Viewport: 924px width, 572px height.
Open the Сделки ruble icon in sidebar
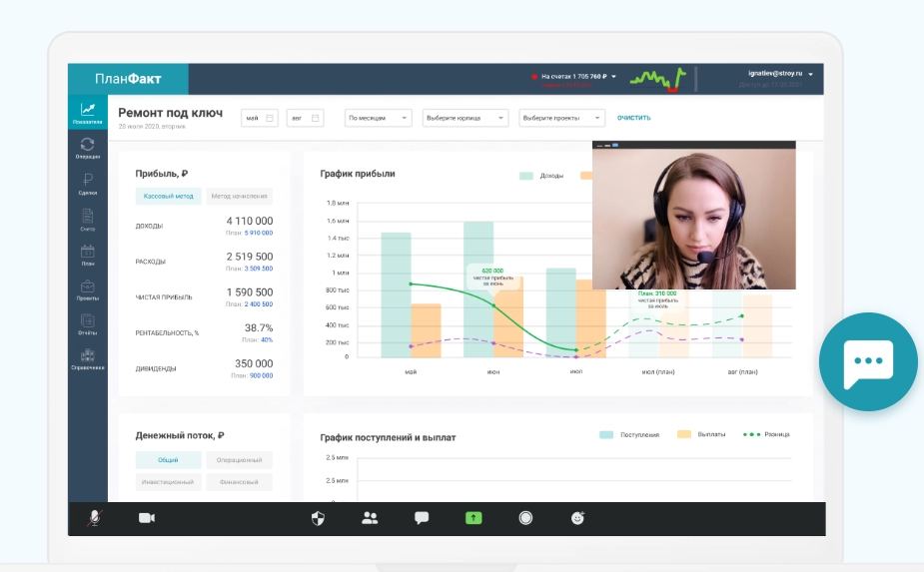(x=87, y=184)
